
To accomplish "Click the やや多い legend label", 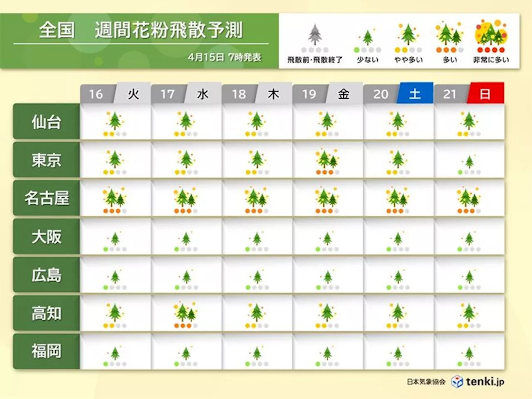I will (x=408, y=59).
